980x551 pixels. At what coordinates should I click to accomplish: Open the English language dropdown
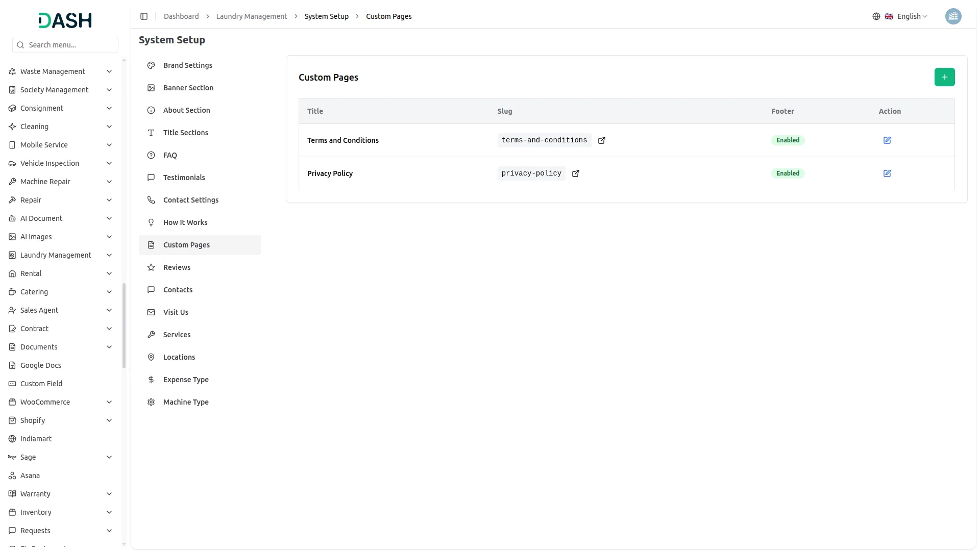click(910, 16)
